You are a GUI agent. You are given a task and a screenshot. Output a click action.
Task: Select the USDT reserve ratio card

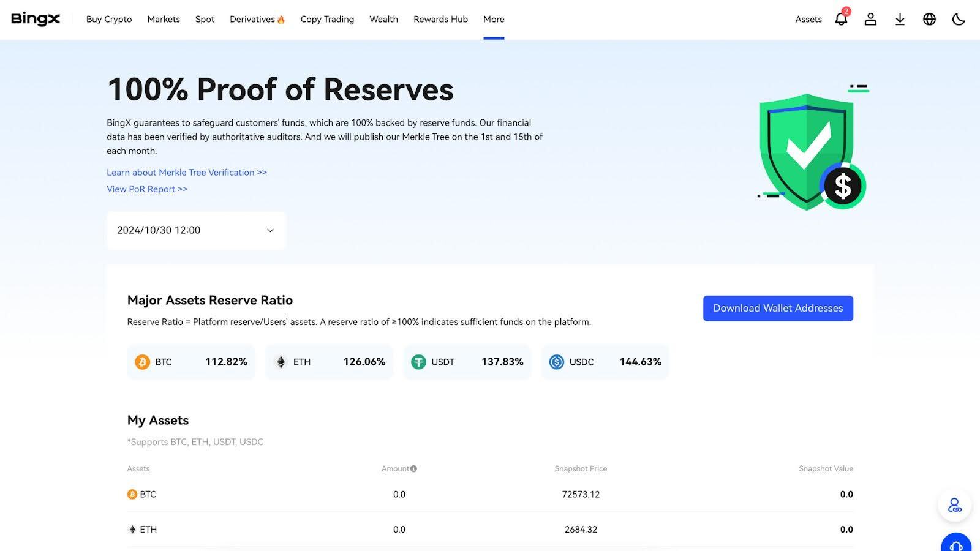pos(467,362)
